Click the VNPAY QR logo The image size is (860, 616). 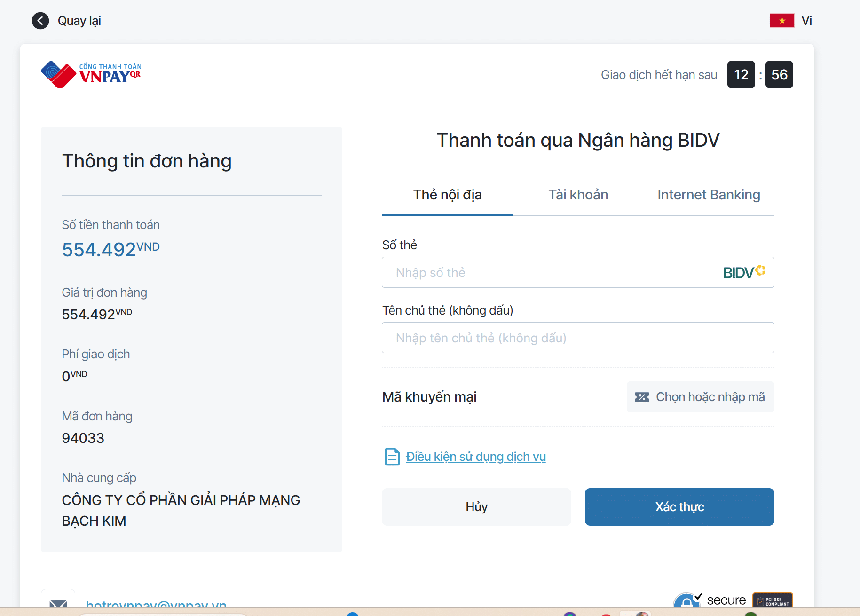[91, 74]
